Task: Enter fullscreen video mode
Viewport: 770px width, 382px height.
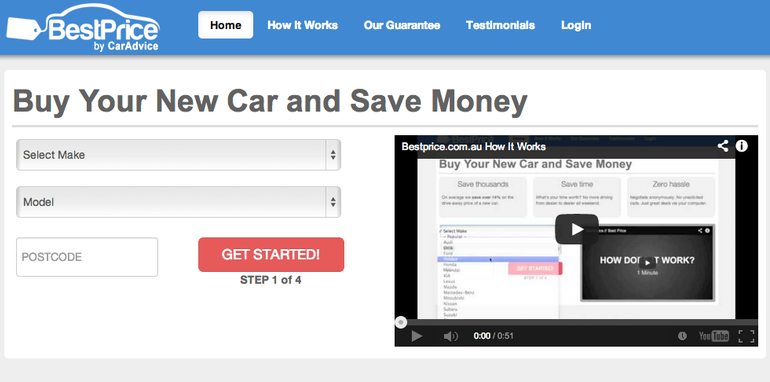Action: [x=746, y=336]
